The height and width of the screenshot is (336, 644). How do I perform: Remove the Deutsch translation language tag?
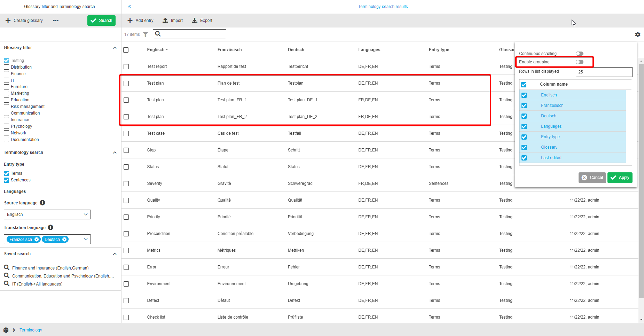coord(64,240)
